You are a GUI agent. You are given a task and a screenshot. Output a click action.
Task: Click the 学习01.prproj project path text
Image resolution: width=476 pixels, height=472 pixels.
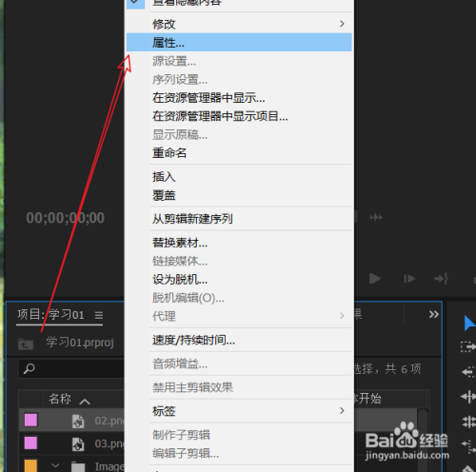(80, 343)
